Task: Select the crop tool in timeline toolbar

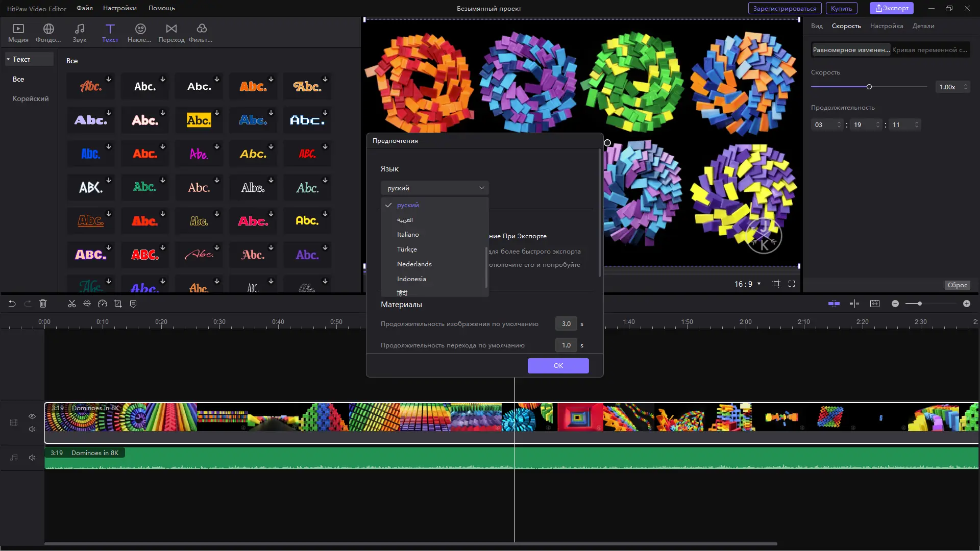Action: pos(118,304)
